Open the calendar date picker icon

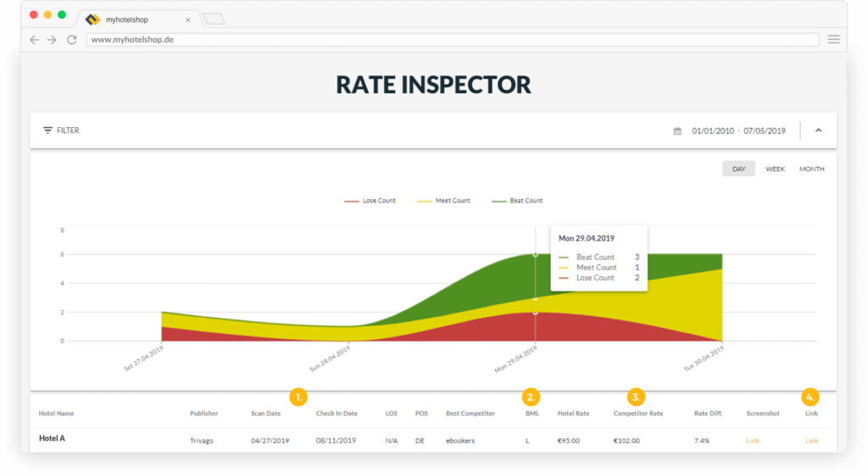(x=677, y=131)
